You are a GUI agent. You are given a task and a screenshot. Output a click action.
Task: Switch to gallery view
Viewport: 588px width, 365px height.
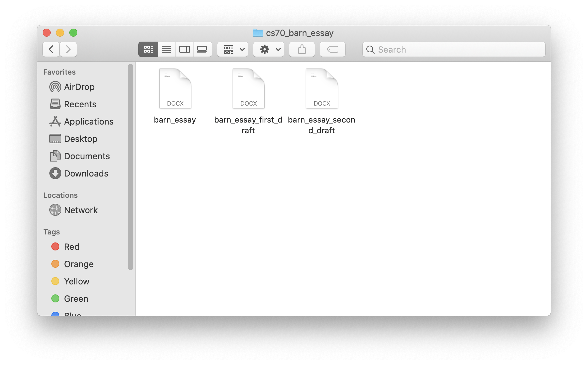coord(203,49)
